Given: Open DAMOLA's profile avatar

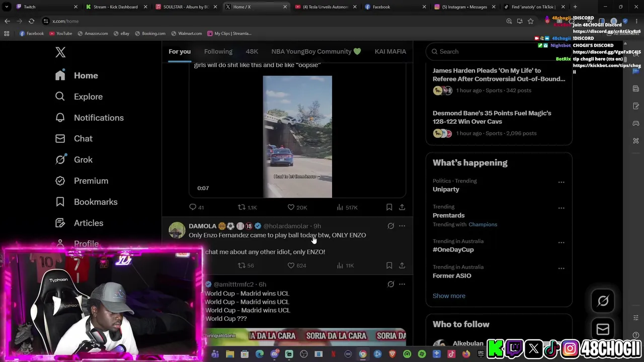Looking at the screenshot, I should coord(177,230).
